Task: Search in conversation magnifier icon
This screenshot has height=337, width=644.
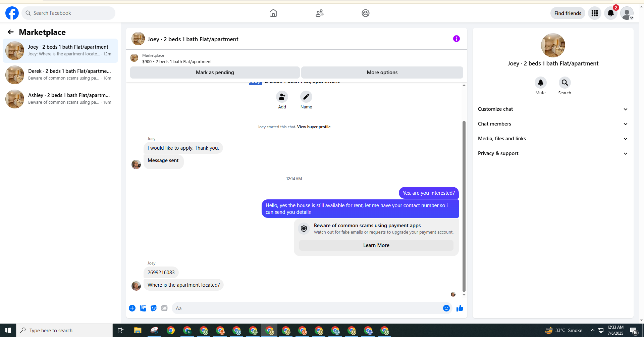Action: click(x=565, y=83)
